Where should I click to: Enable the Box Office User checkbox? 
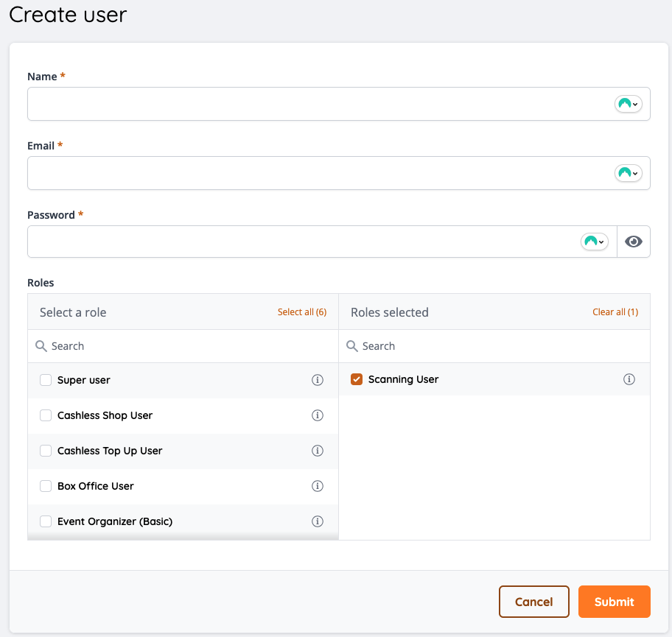[46, 486]
